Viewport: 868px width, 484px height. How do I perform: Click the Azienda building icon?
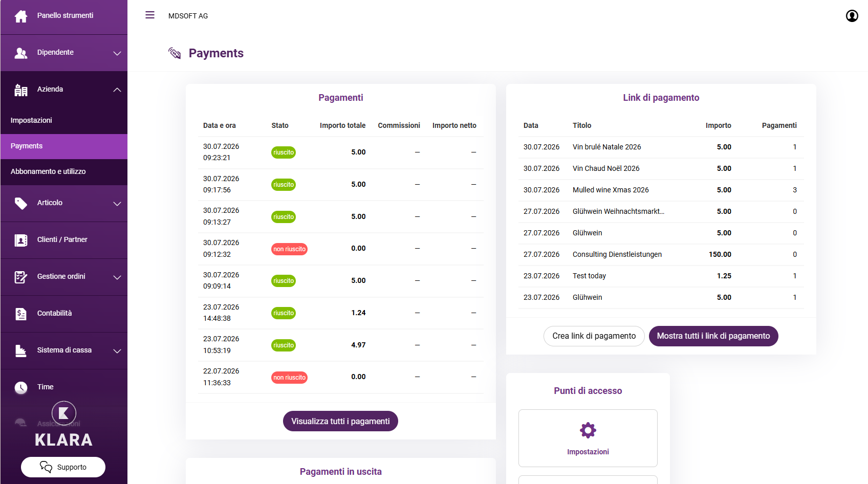click(21, 90)
